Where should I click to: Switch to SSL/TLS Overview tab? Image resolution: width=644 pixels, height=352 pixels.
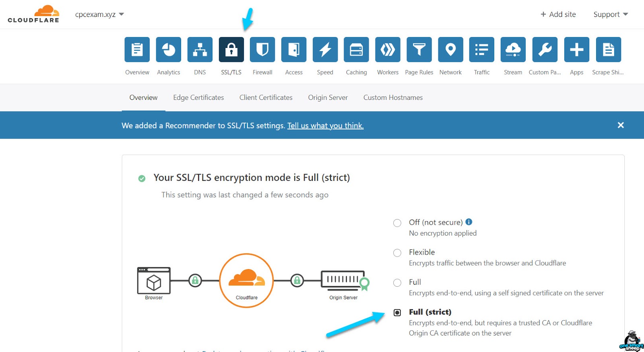(x=143, y=97)
